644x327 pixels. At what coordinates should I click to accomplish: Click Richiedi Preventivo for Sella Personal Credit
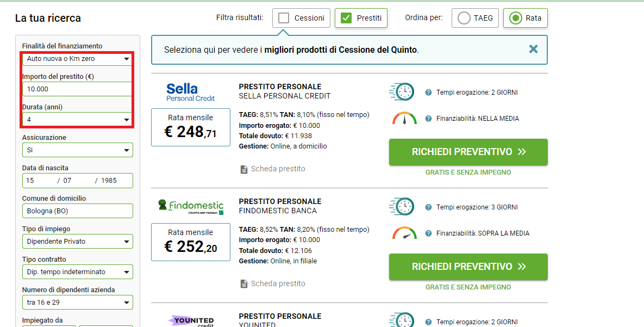[x=468, y=152]
